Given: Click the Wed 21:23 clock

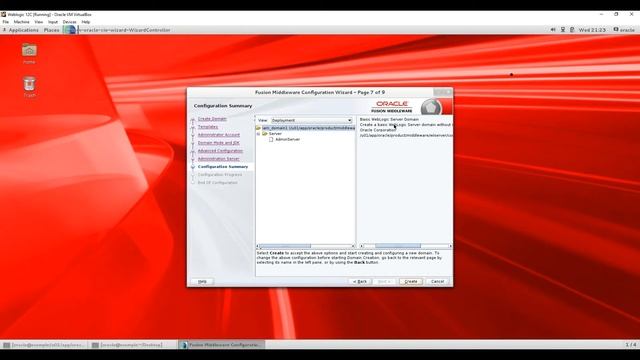Looking at the screenshot, I should 592,30.
